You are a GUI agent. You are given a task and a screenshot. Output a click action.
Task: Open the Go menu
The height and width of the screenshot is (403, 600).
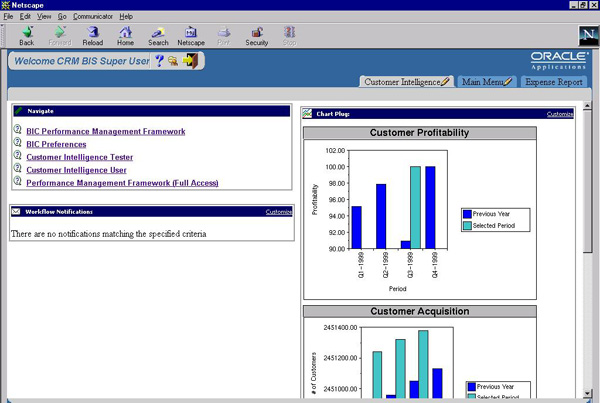coord(62,16)
